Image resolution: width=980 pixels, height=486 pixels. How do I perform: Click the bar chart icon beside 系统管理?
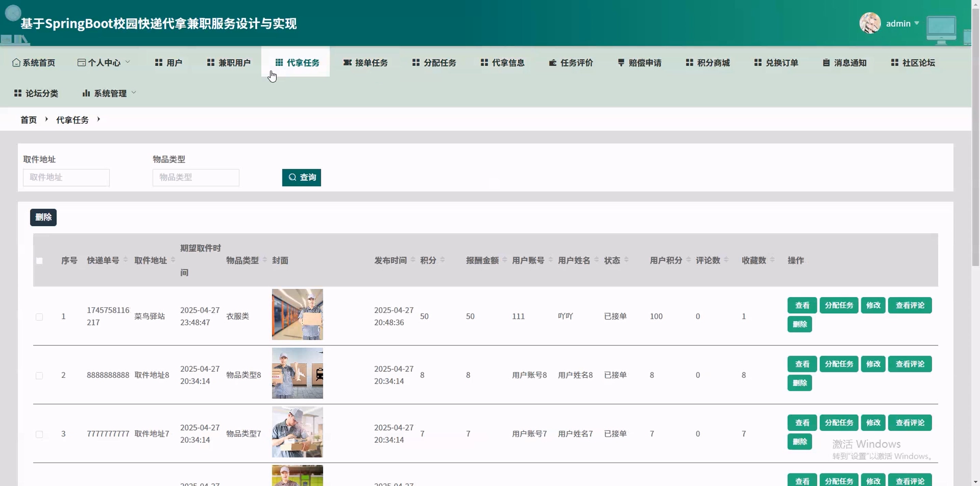[86, 93]
